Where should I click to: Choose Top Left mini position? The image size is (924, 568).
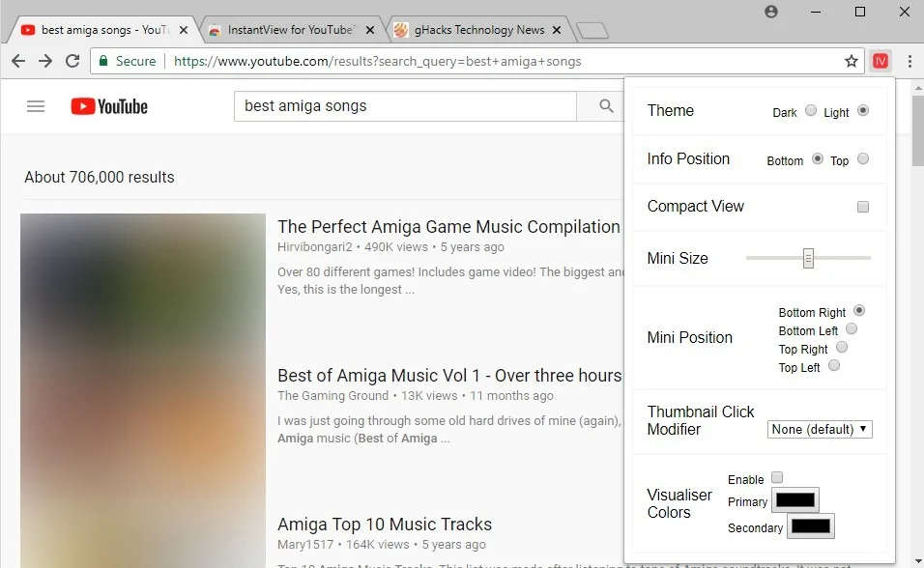(834, 365)
